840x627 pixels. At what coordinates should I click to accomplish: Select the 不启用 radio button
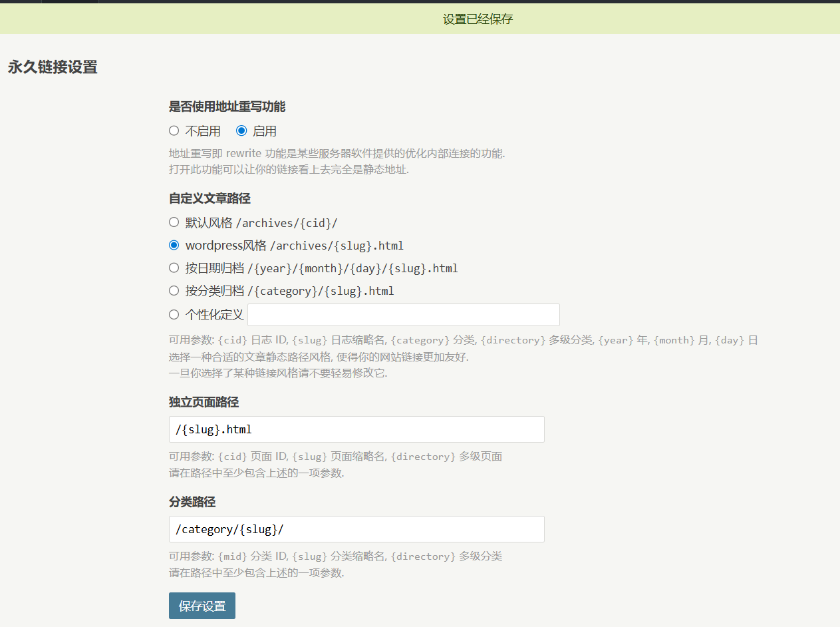point(174,130)
